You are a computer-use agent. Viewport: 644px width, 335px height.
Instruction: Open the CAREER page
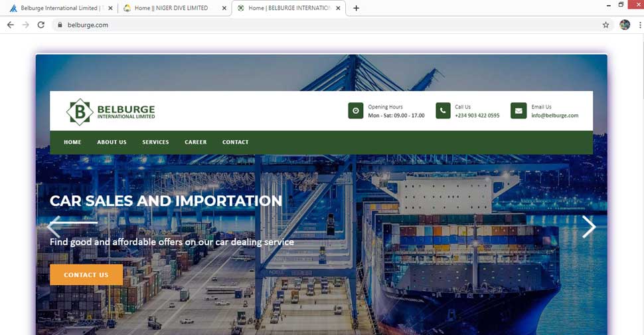[195, 142]
